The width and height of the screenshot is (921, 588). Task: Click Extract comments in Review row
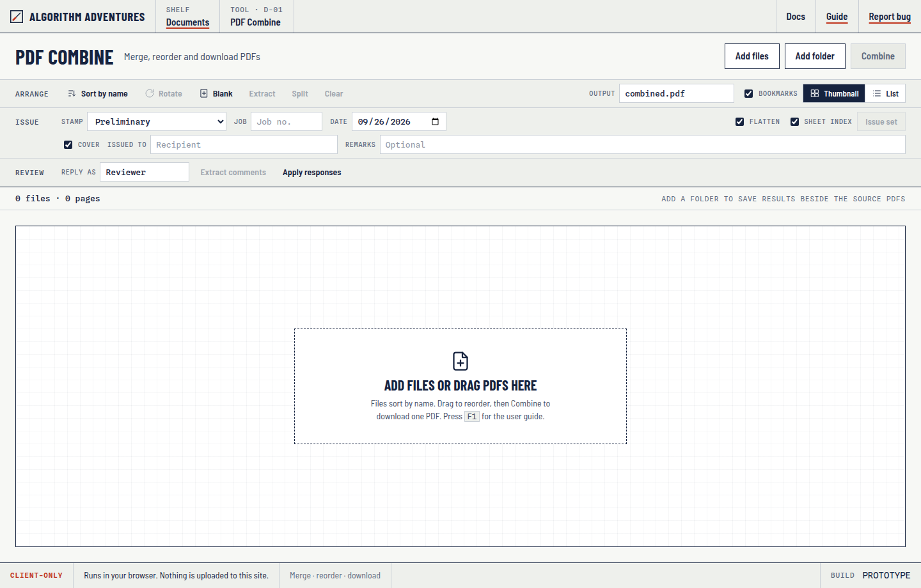[233, 173]
